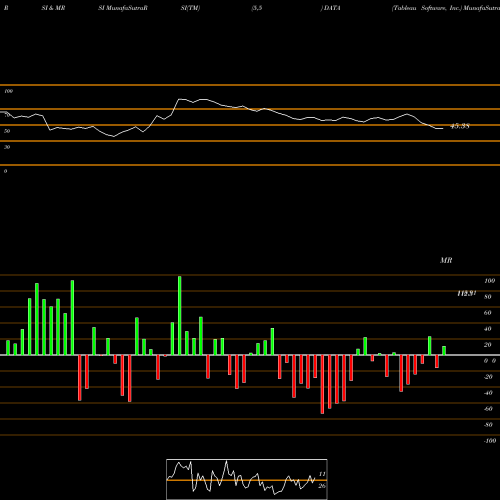Click the -20 label on the MR axis
Screen dimensions: 500x500
tap(488, 377)
